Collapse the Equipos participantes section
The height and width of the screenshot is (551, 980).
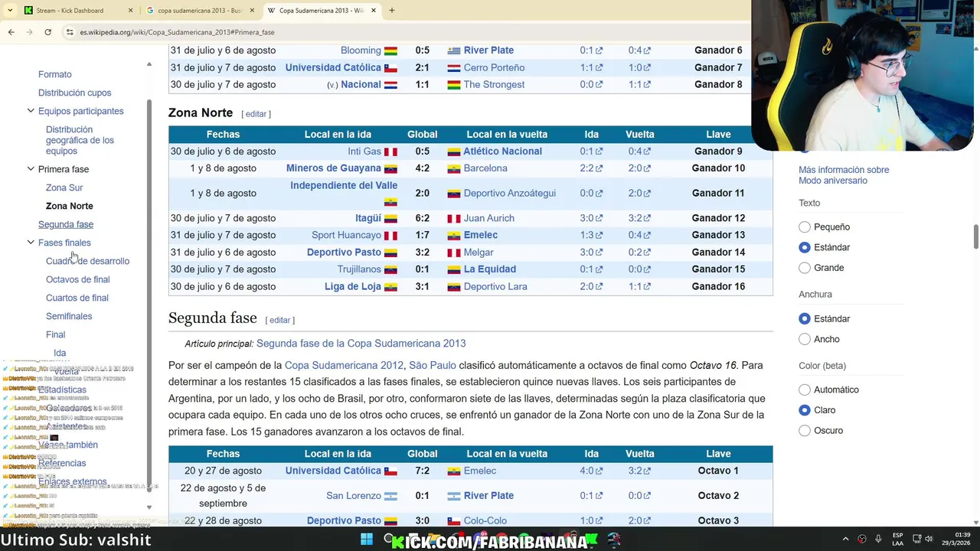pos(31,111)
